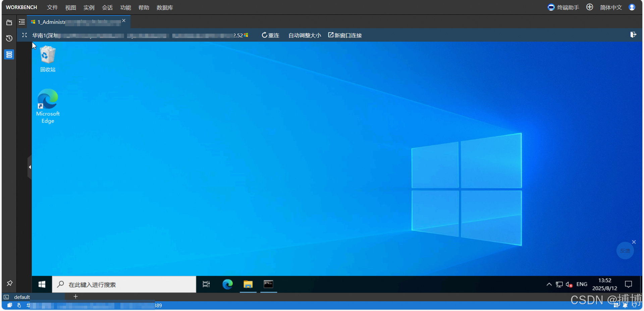
Task: Unmute the system volume in tray
Action: 569,284
